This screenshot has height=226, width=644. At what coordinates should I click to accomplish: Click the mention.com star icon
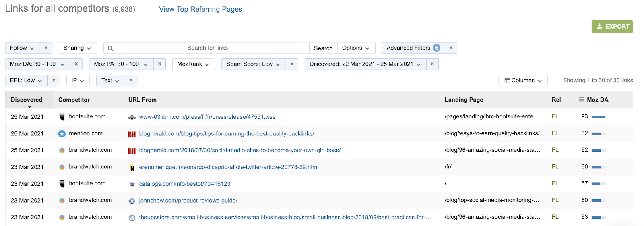pyautogui.click(x=62, y=134)
